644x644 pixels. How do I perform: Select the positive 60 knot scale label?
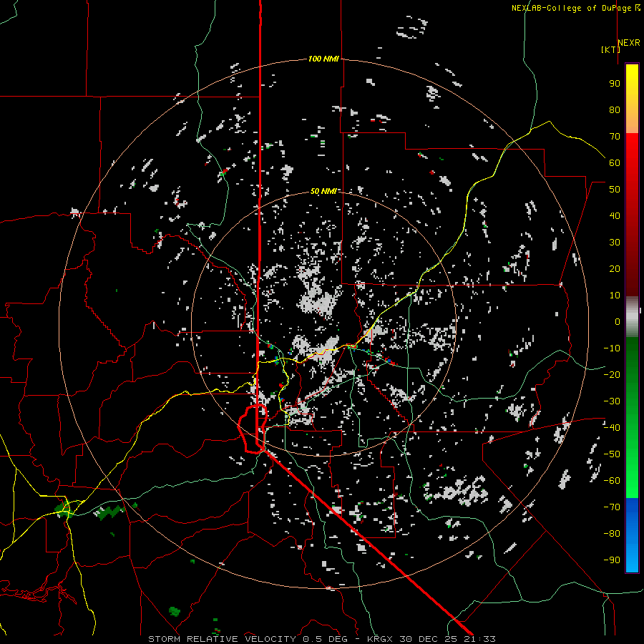point(615,162)
